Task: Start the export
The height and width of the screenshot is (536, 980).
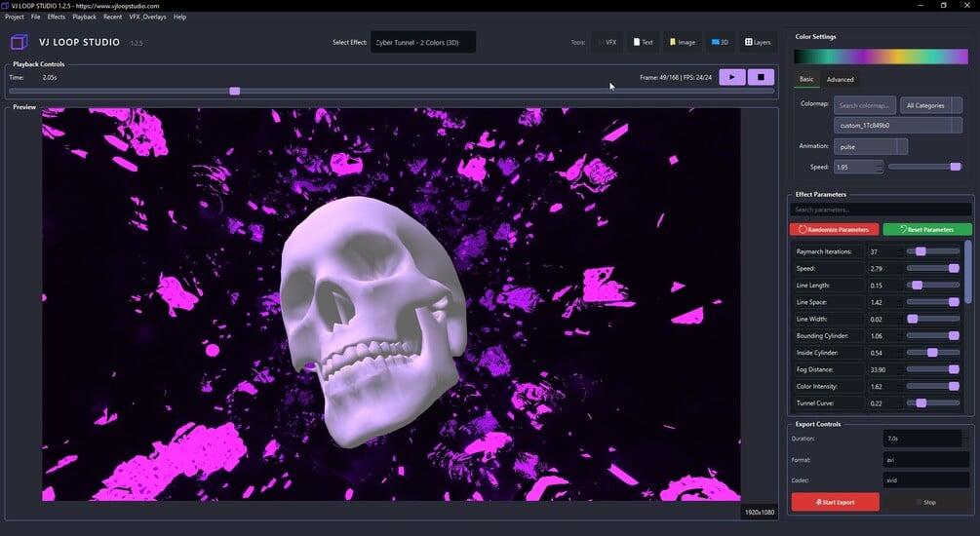Action: point(835,502)
